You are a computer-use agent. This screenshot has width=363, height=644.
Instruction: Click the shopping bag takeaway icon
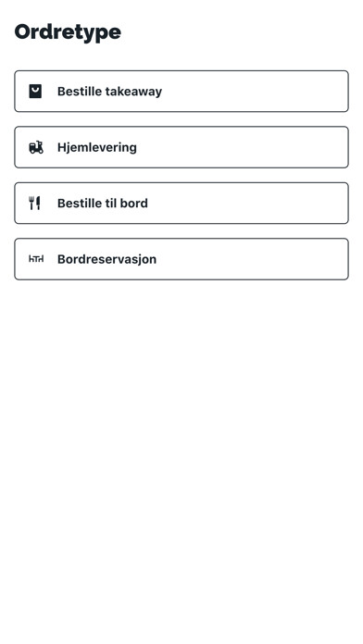pyautogui.click(x=35, y=92)
